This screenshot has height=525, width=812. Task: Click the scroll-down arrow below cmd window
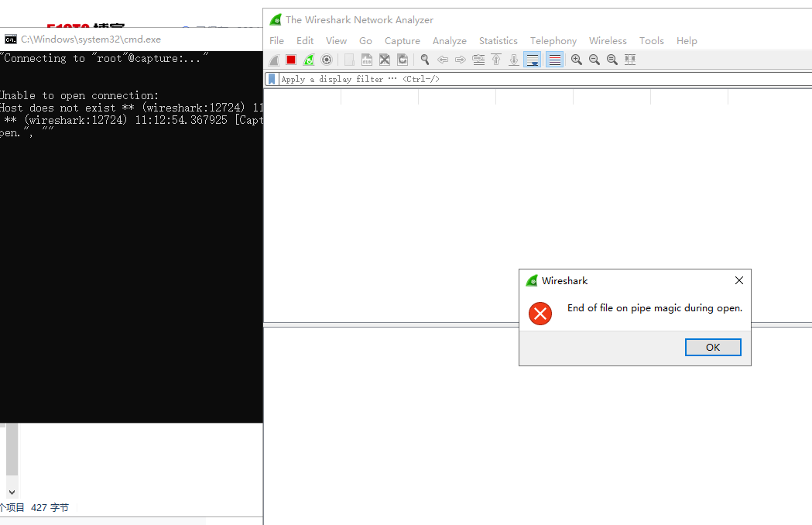tap(12, 492)
